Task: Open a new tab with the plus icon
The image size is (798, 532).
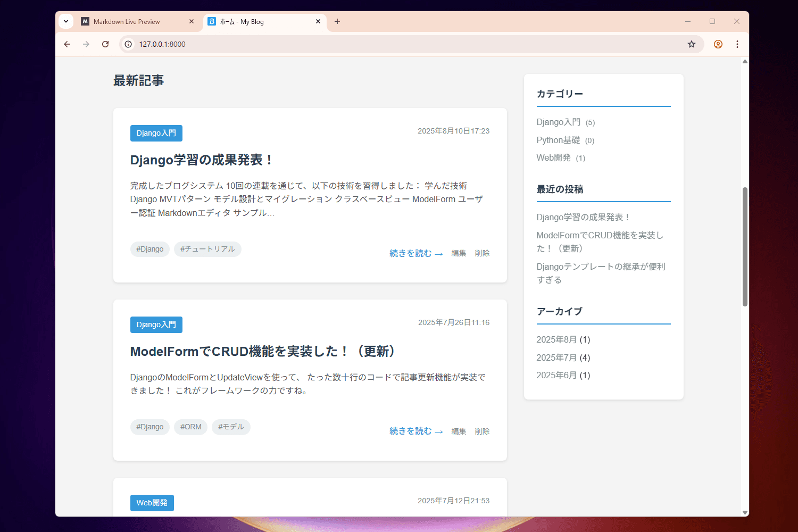Action: click(x=337, y=21)
